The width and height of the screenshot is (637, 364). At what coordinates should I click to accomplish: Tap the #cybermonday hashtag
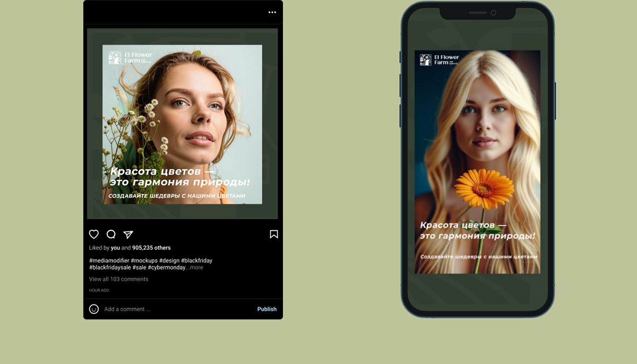coord(167,267)
